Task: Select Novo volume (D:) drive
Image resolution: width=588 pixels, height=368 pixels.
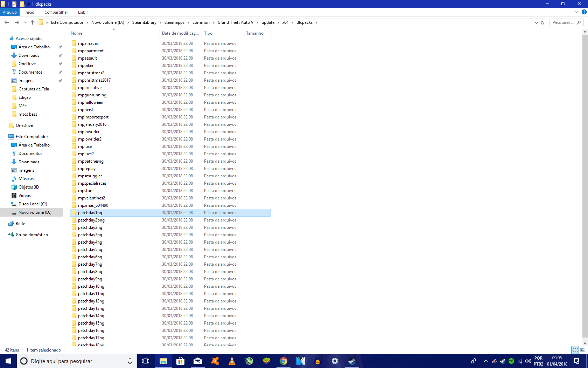Action: (35, 212)
